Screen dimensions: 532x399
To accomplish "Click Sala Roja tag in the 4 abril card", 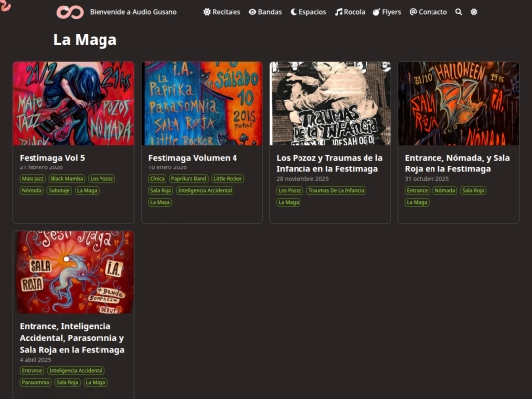I will point(67,382).
